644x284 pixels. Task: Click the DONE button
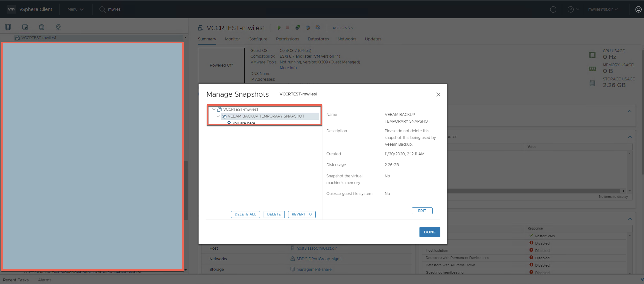tap(429, 232)
